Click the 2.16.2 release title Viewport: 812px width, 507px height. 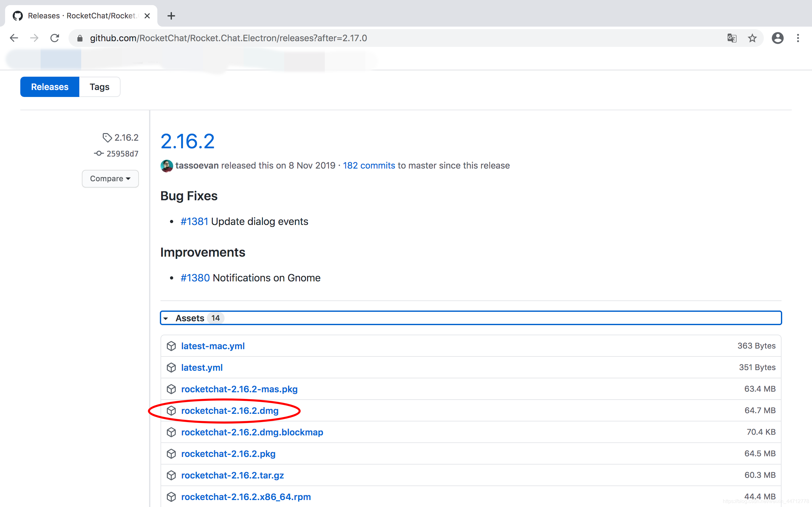[187, 141]
